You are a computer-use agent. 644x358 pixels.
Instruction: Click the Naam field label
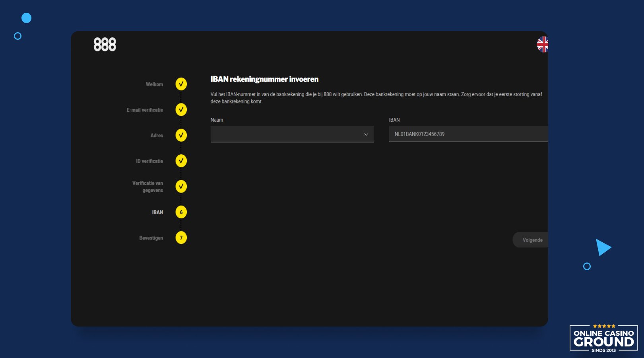click(x=217, y=120)
